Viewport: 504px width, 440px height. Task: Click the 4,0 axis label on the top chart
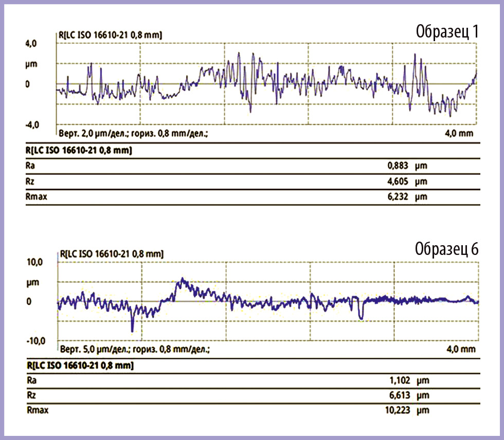(31, 43)
